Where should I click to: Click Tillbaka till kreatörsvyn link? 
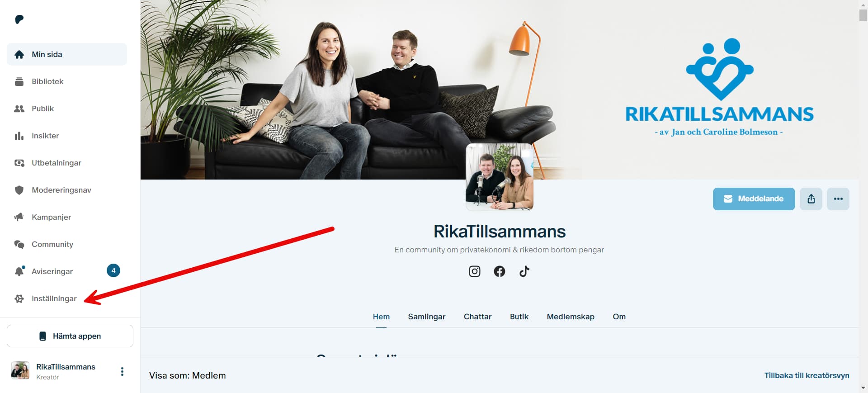point(807,375)
